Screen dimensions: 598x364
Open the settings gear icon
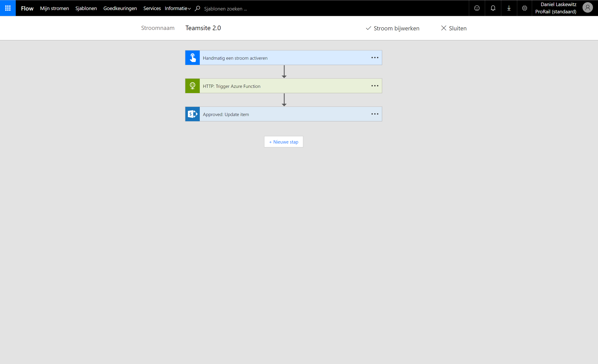point(524,8)
